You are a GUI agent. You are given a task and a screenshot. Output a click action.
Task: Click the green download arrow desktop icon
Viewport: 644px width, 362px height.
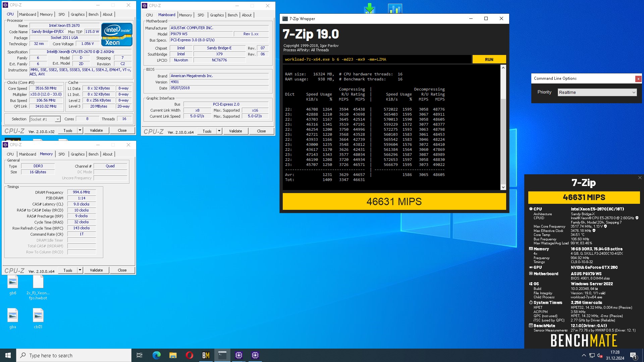coord(369,8)
